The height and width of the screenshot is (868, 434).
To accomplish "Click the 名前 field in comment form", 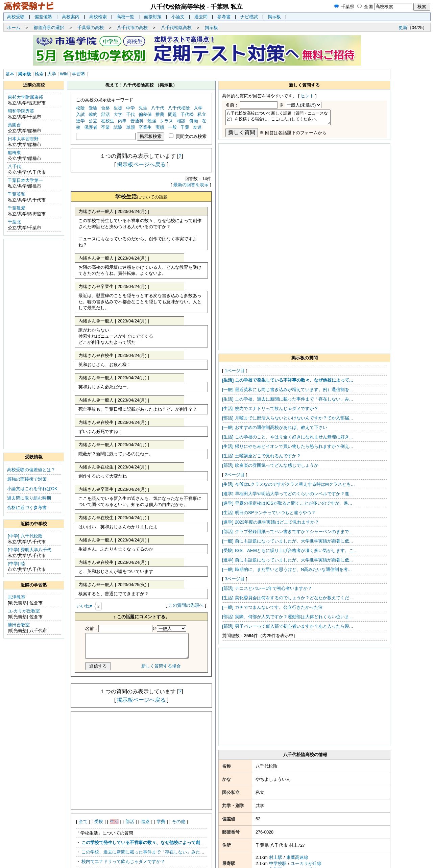I will tap(125, 628).
